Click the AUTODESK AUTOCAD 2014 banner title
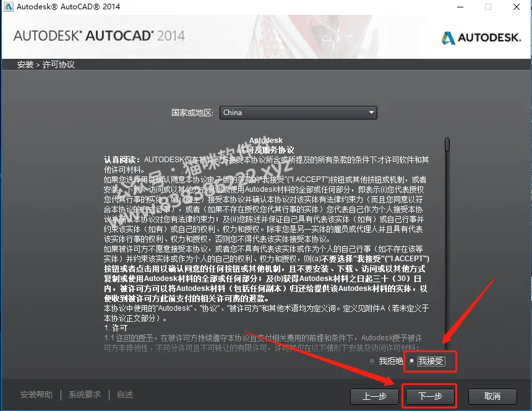Screen dimensions: 532x411 tap(99, 36)
